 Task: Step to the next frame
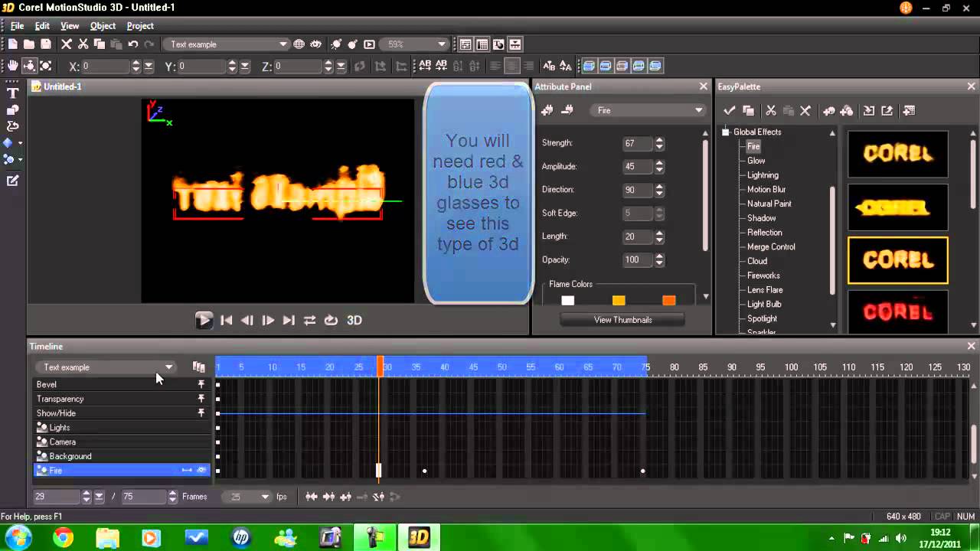[x=268, y=321]
